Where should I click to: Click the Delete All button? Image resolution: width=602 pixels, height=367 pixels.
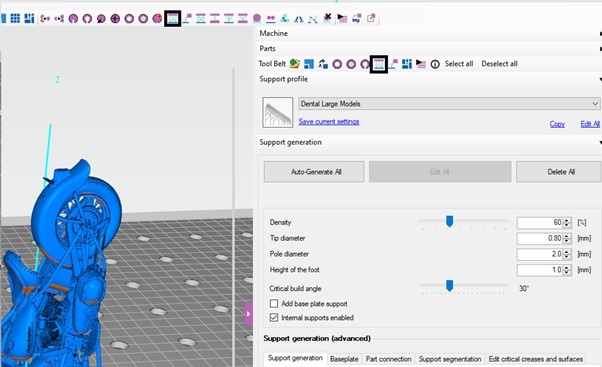[x=559, y=172]
